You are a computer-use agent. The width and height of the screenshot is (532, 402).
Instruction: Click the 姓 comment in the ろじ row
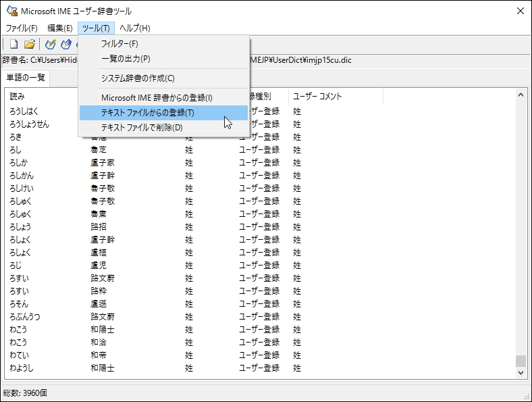[x=297, y=265]
